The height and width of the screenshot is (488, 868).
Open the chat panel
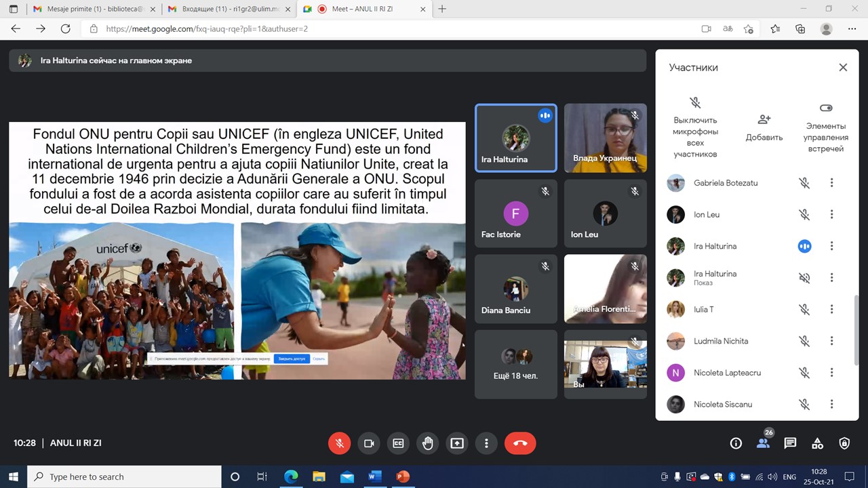point(790,443)
